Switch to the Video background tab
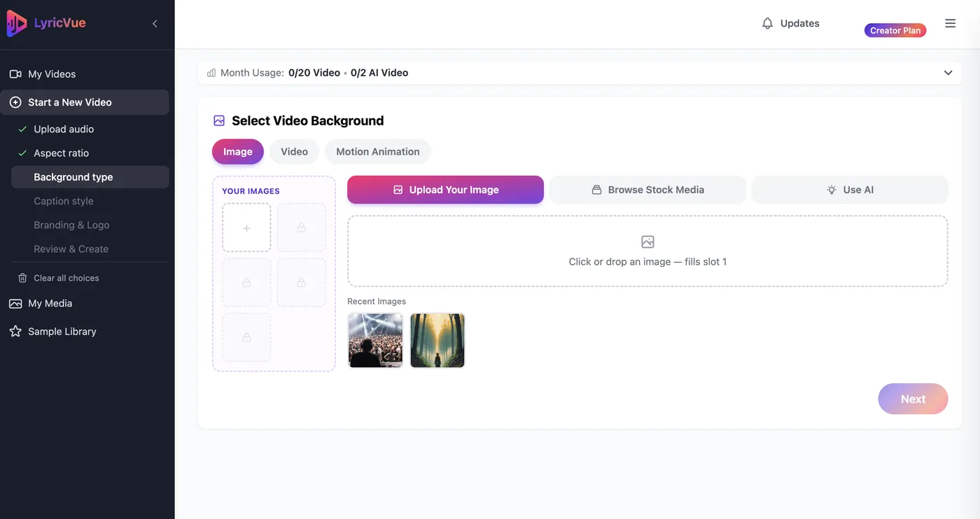This screenshot has width=980, height=519. pos(294,151)
